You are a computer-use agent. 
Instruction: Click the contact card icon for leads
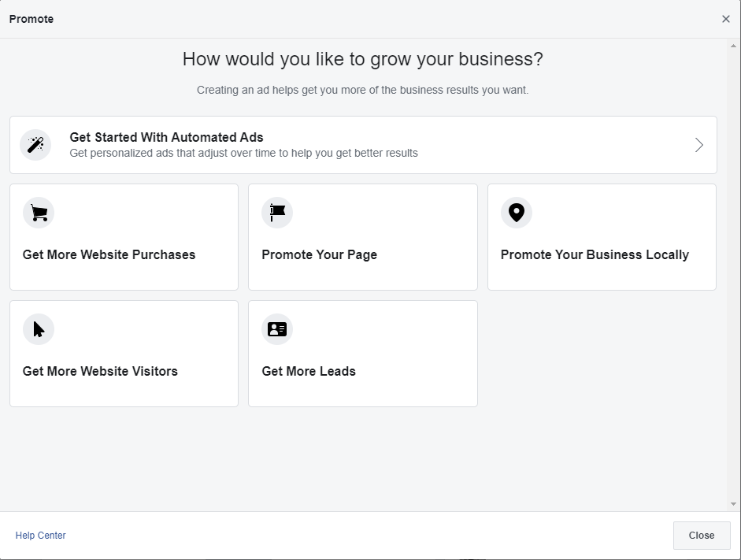[x=277, y=329]
